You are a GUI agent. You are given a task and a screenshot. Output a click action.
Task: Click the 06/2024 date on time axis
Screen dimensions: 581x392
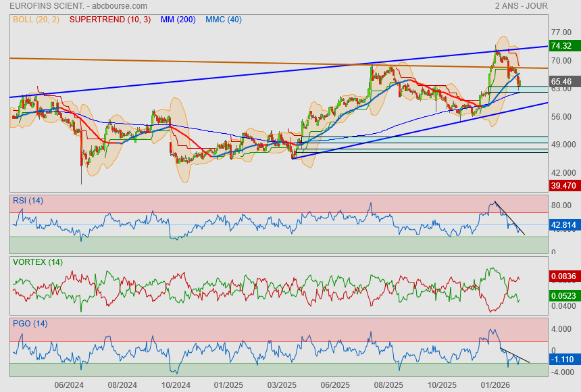click(69, 385)
